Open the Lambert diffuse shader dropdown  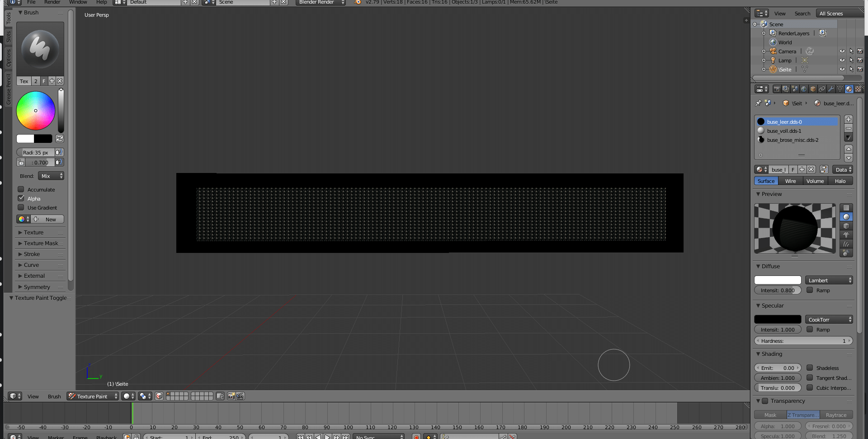[829, 280]
